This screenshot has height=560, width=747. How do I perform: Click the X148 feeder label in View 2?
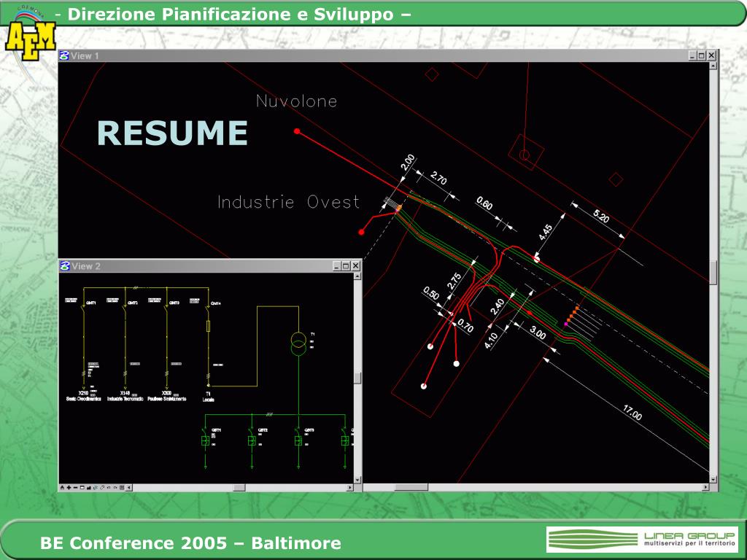pyautogui.click(x=125, y=393)
